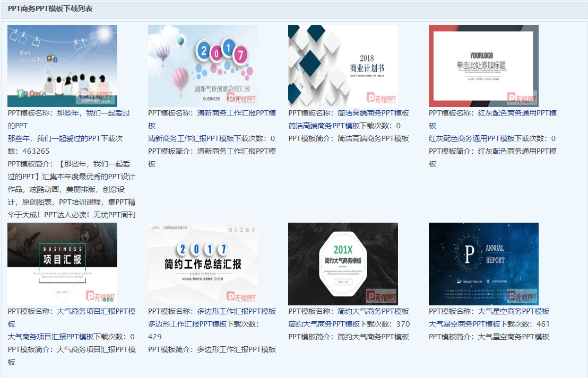Click template name link 简约大气商务PPT模板
This screenshot has height=378, width=588.
(x=373, y=311)
